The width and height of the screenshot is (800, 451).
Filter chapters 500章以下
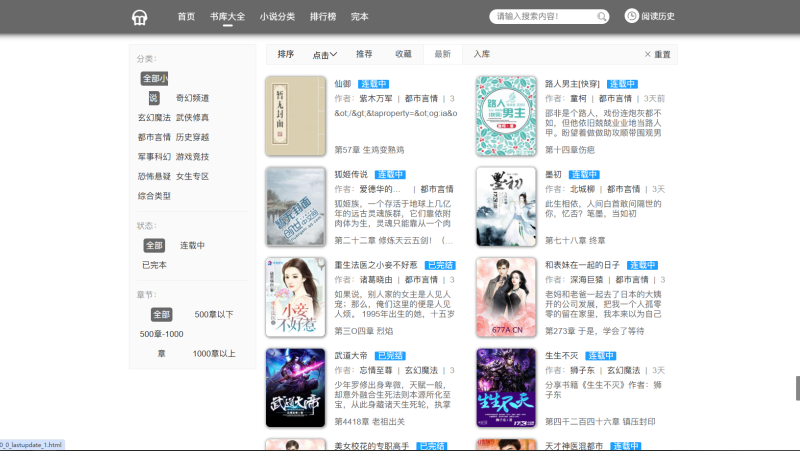click(214, 314)
